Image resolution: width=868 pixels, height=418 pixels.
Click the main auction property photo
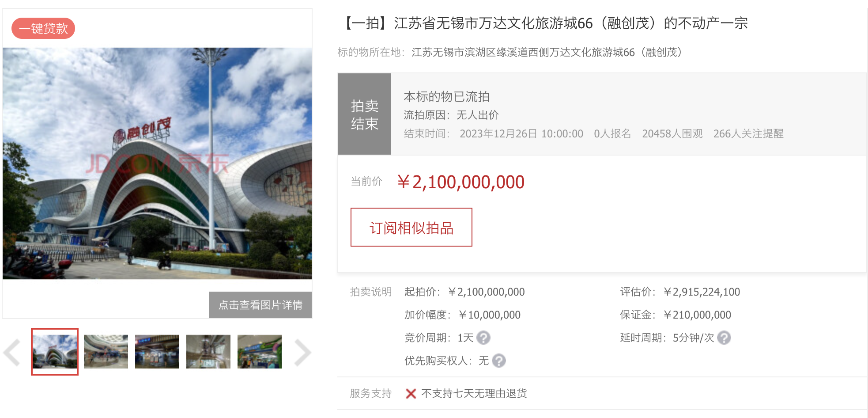coord(157,163)
